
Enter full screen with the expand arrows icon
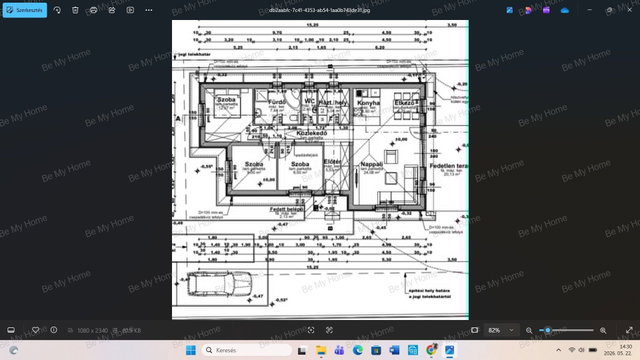point(629,330)
